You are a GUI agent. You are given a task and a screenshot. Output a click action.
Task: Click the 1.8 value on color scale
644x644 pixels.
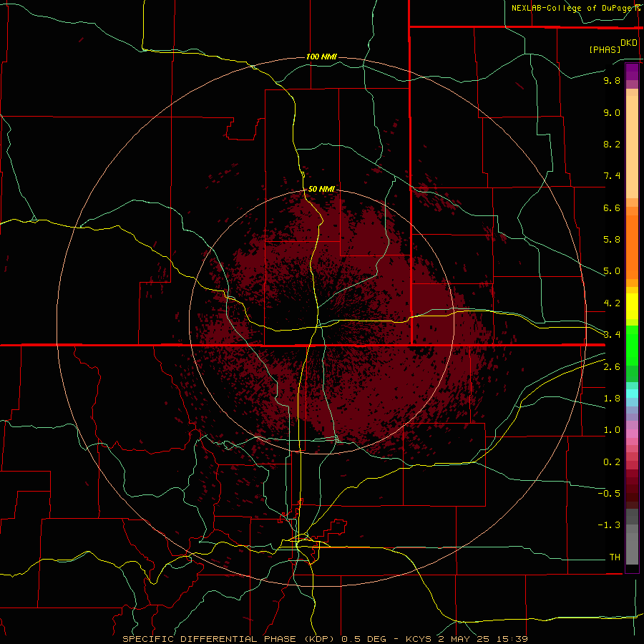612,399
